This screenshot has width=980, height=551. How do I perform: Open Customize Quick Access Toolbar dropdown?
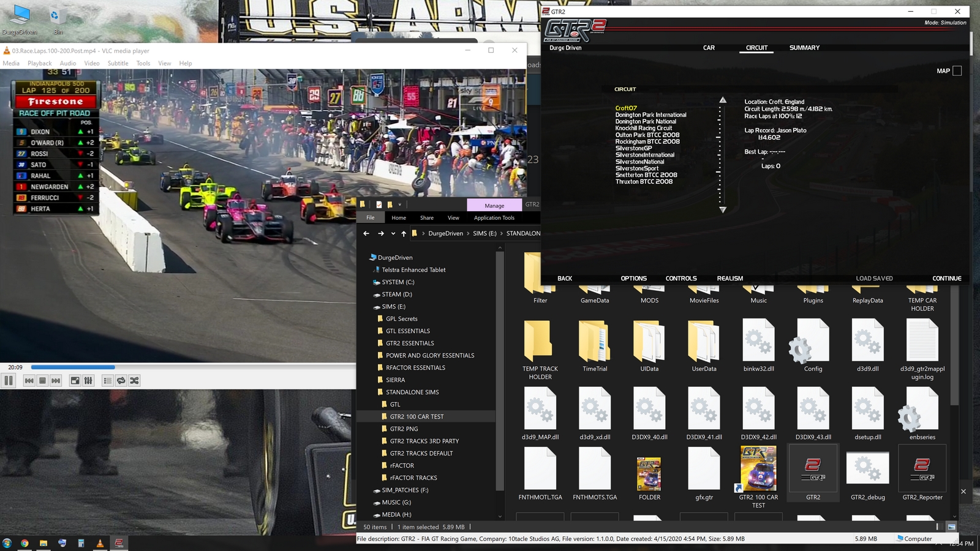(x=400, y=205)
